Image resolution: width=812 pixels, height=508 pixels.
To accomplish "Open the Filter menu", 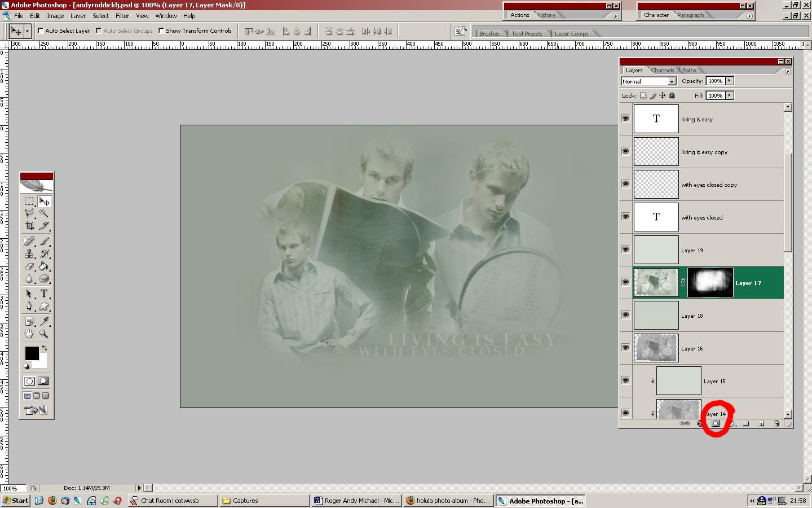I will coord(122,16).
